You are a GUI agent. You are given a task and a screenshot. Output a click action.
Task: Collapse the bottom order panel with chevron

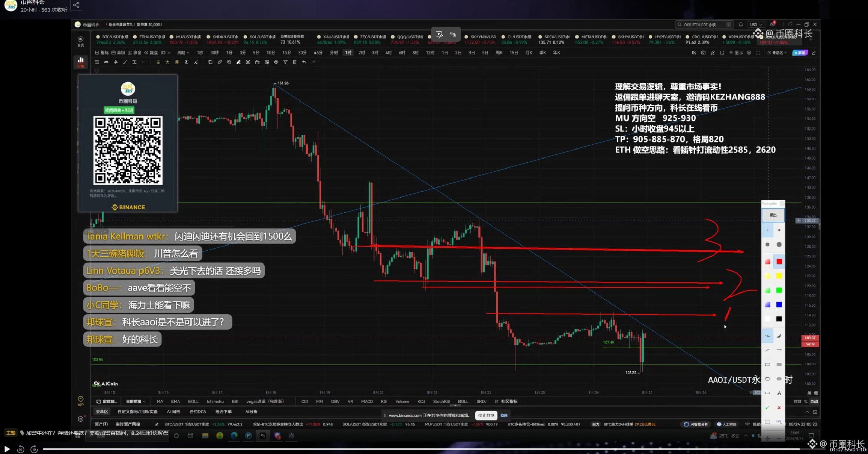point(807,412)
